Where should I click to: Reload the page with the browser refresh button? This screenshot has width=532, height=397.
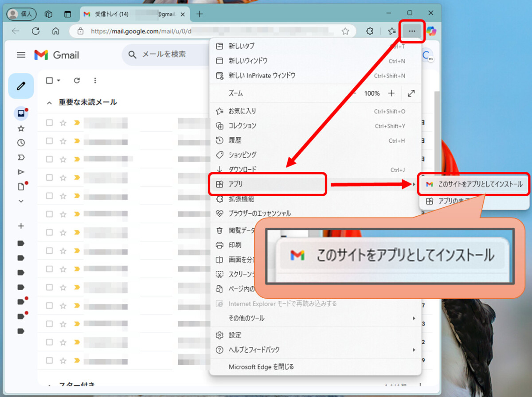click(x=36, y=31)
